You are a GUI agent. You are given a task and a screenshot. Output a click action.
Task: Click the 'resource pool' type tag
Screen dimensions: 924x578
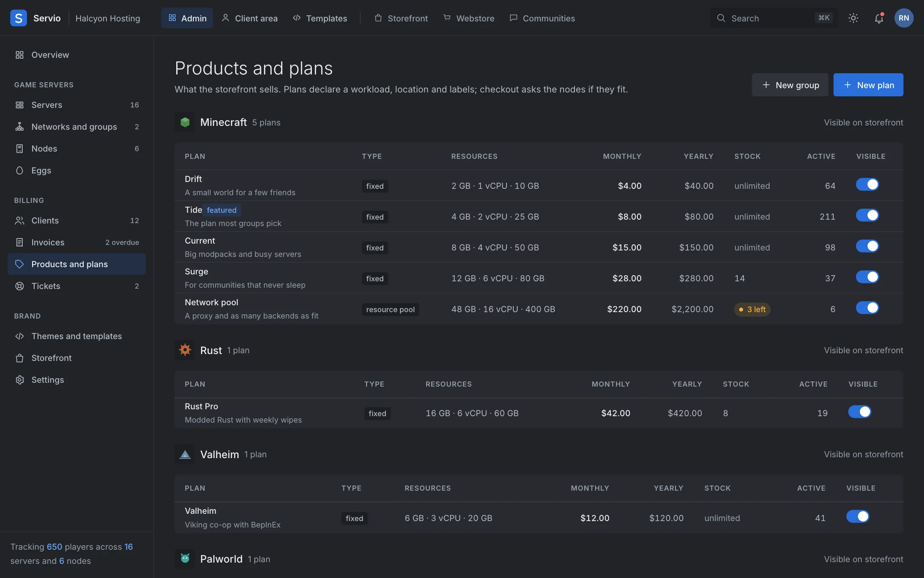click(390, 310)
